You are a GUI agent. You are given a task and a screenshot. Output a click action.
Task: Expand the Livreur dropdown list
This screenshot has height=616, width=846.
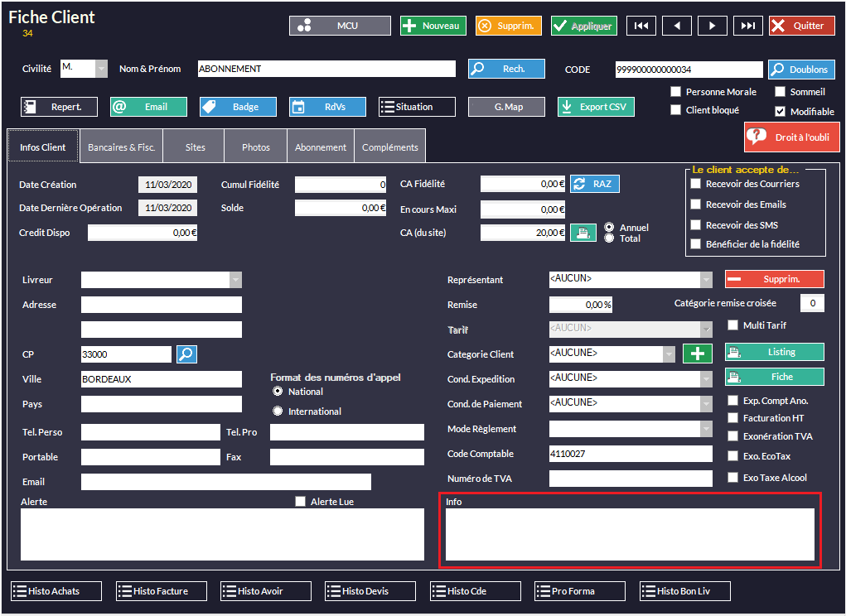[235, 280]
